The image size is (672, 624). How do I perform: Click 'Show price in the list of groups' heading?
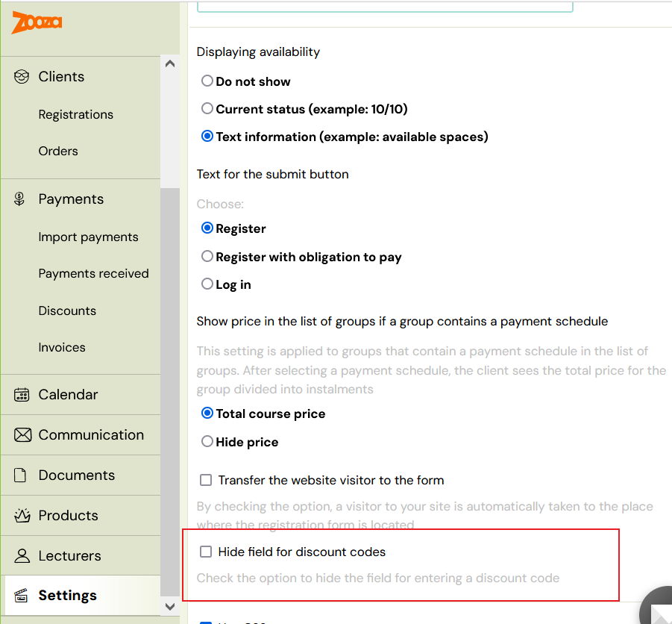[402, 322]
